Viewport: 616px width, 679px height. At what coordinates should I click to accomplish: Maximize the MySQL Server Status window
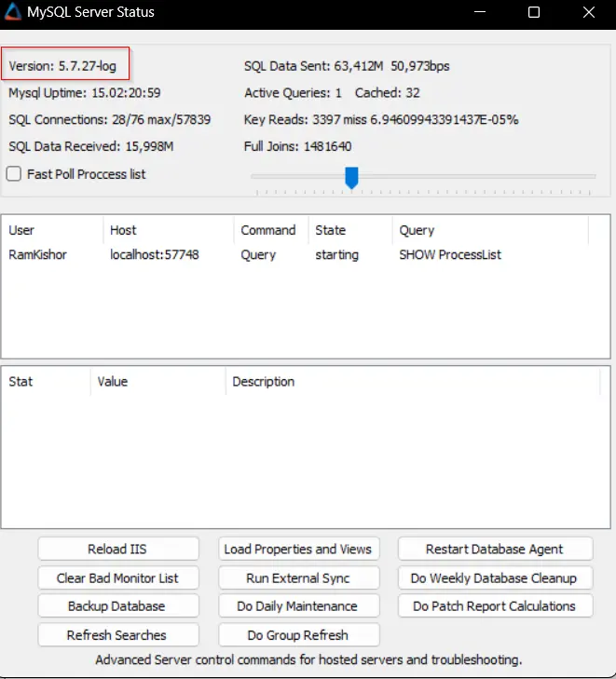coord(534,12)
